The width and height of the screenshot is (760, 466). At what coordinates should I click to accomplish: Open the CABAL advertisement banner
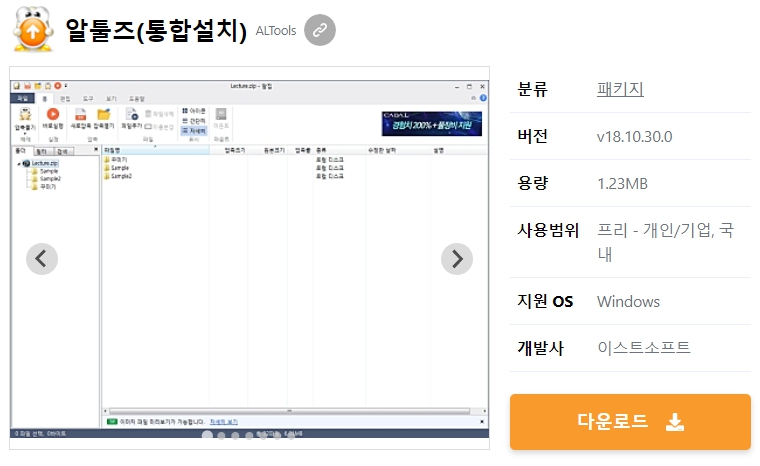coord(432,124)
